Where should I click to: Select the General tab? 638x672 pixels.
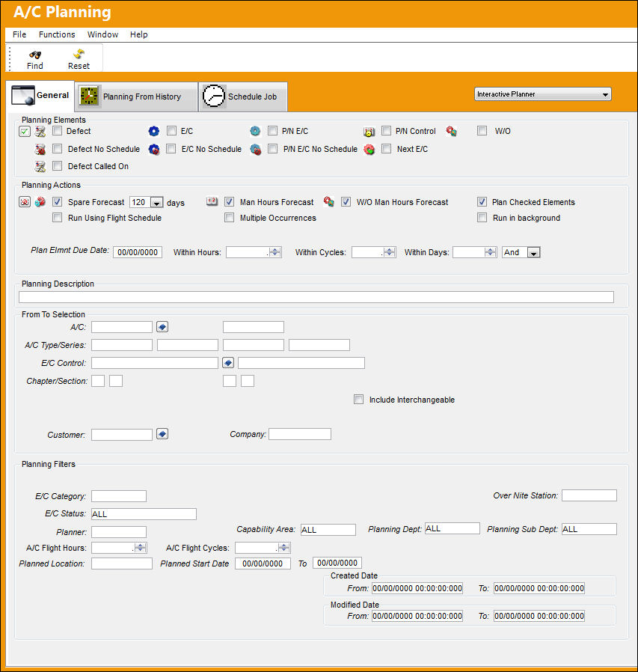pos(40,95)
